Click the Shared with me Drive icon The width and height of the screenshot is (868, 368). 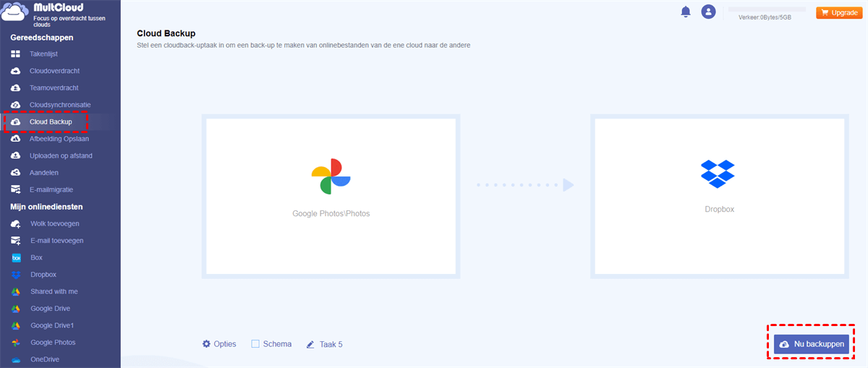click(15, 291)
